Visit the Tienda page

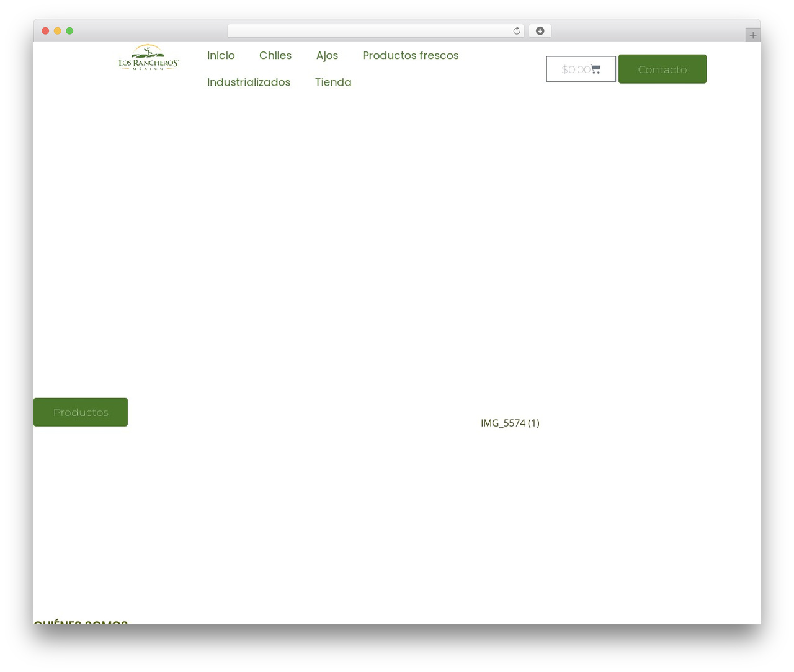[333, 82]
